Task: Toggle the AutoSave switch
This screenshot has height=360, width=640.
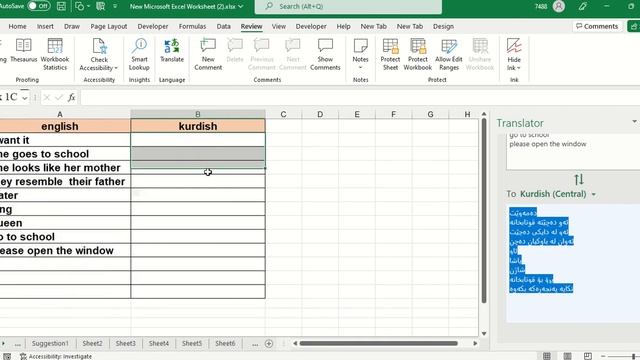Action: point(39,6)
